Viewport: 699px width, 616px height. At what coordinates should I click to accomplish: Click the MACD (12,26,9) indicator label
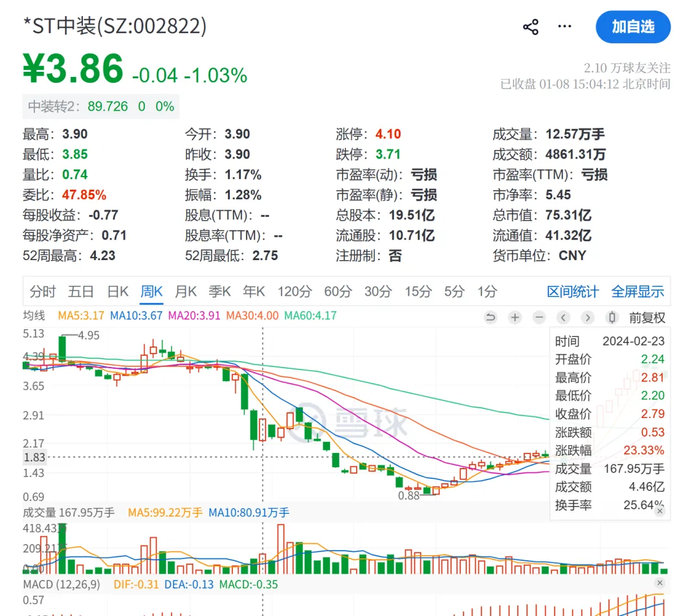pos(61,584)
